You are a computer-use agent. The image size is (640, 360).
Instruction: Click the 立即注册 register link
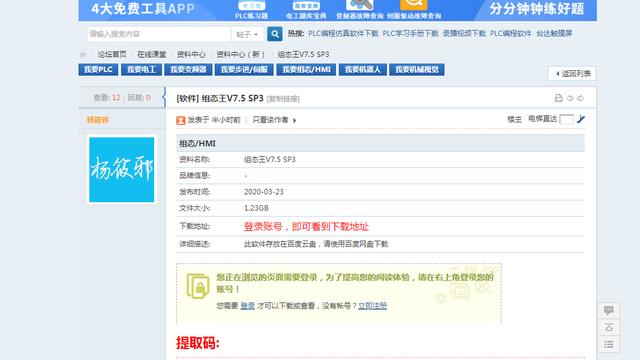coord(372,306)
